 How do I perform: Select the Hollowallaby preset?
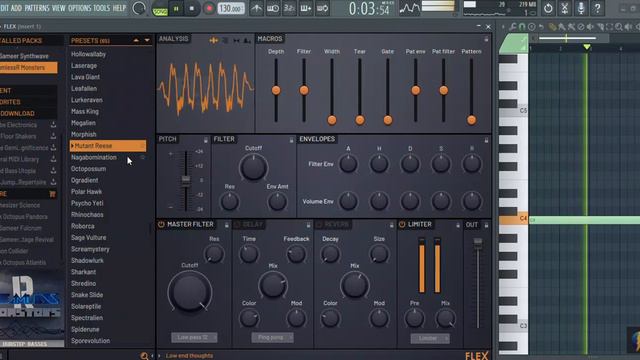tap(88, 54)
